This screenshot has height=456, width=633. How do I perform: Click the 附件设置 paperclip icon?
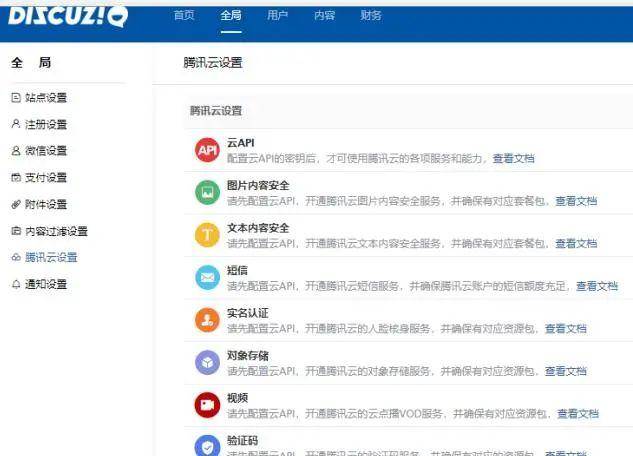(16, 204)
